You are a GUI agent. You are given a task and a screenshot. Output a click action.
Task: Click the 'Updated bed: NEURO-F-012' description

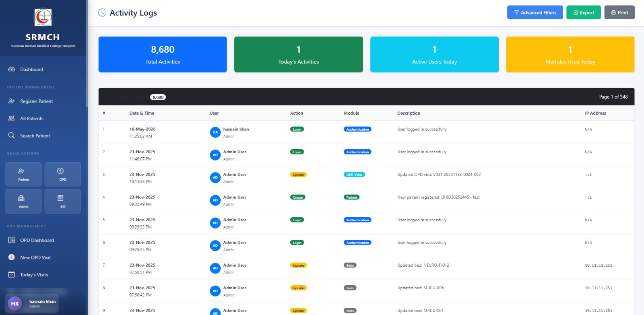tap(423, 265)
